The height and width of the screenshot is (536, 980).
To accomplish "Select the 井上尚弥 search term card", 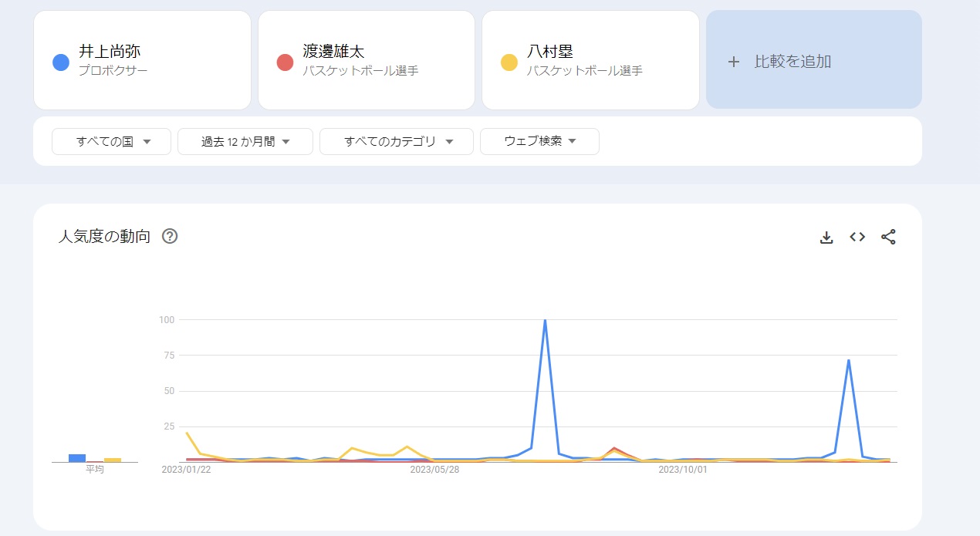I will (x=142, y=60).
